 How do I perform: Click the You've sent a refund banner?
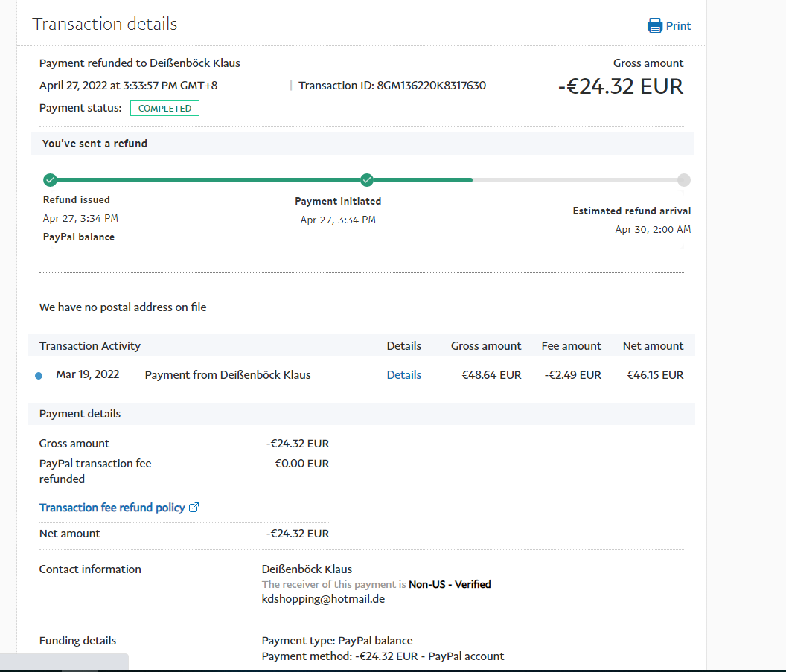(95, 144)
